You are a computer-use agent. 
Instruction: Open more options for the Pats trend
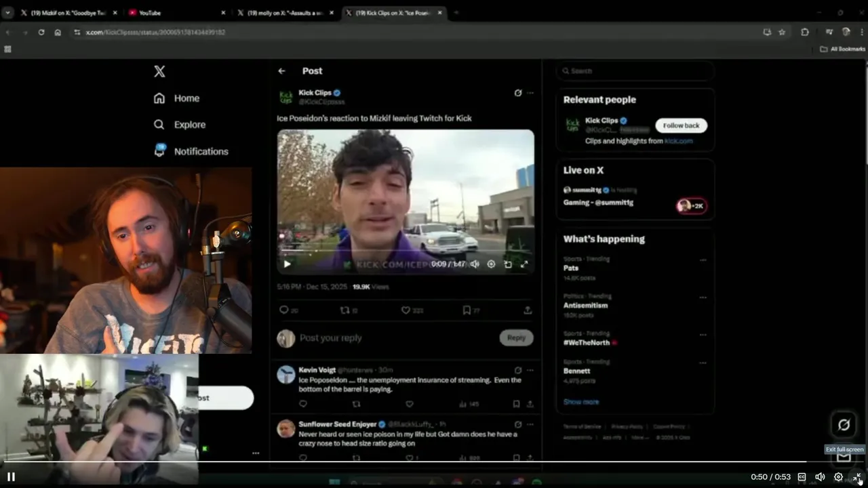(703, 260)
